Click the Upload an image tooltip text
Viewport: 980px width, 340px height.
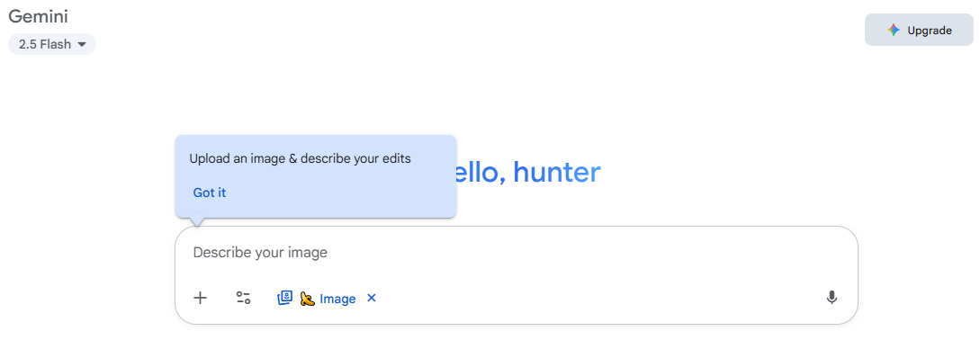[x=300, y=158]
